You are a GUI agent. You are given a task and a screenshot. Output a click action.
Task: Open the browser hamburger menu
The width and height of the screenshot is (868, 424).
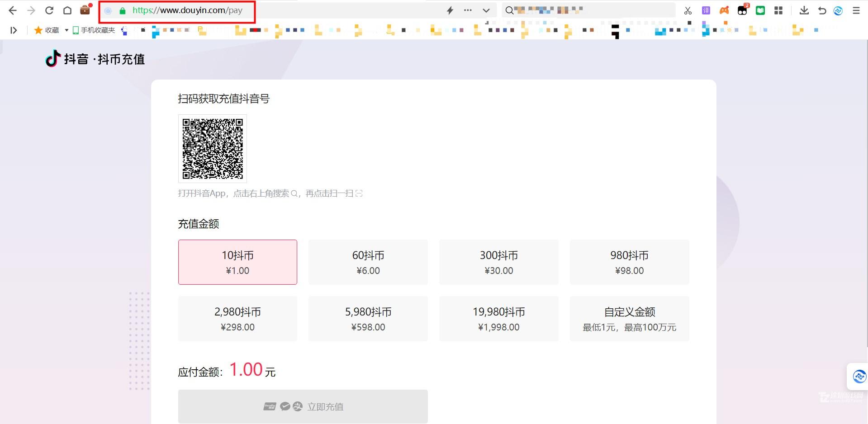point(855,10)
